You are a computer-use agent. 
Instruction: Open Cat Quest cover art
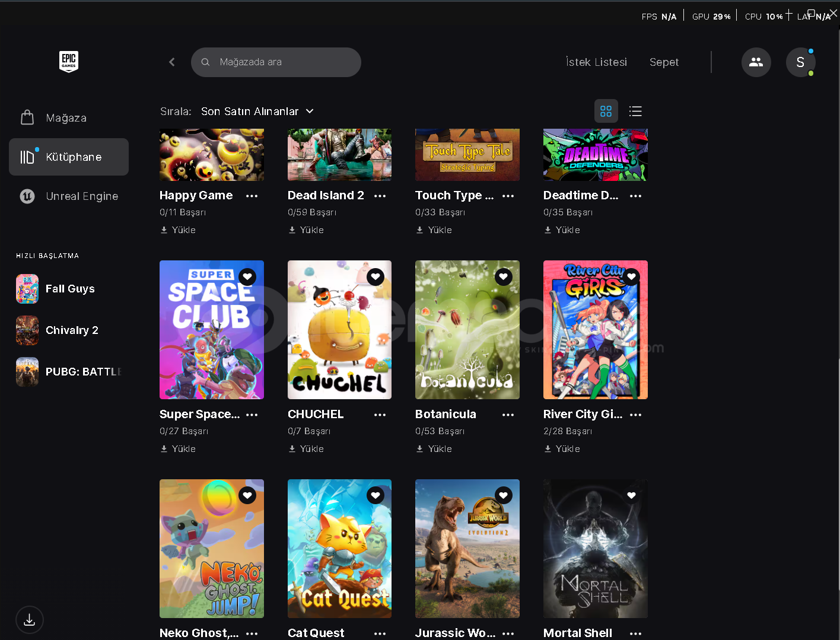(x=339, y=549)
